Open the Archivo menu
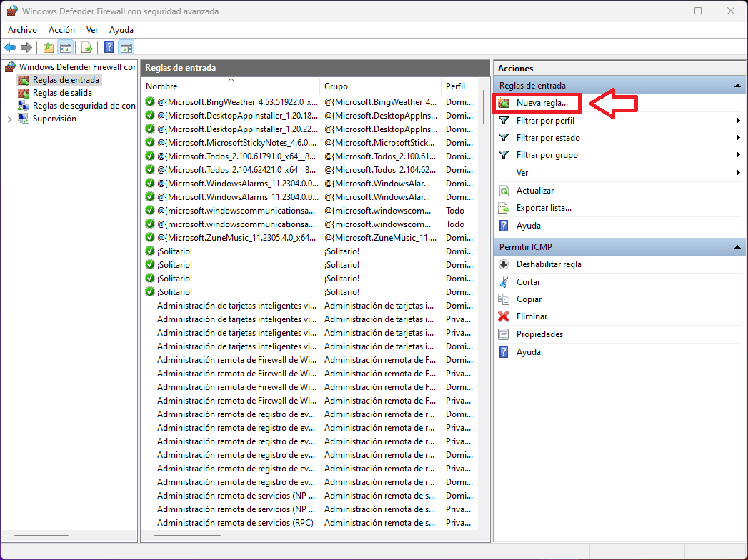The width and height of the screenshot is (748, 560). coord(22,29)
